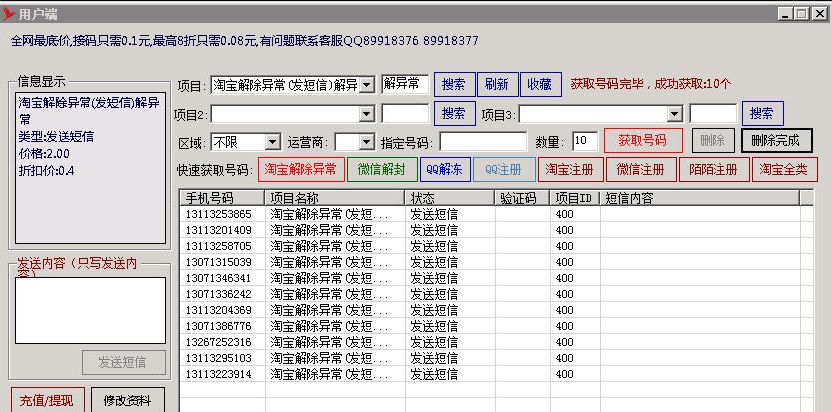The height and width of the screenshot is (412, 832).
Task: Focus the 解异常 search input field
Action: [x=405, y=84]
